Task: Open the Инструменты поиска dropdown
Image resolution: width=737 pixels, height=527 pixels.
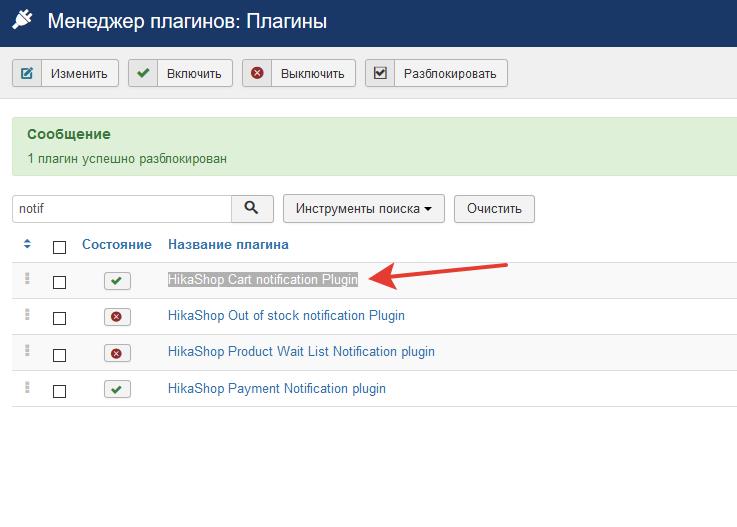Action: pyautogui.click(x=364, y=208)
